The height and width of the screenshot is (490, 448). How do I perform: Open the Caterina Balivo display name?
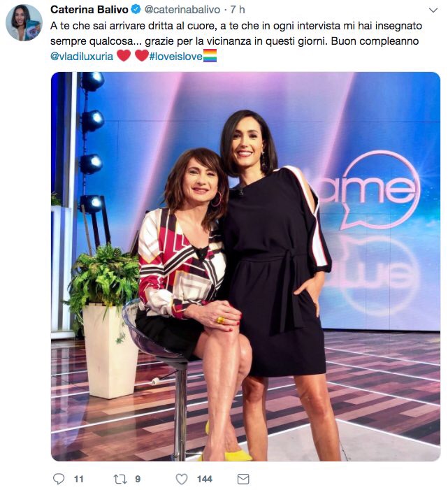coord(89,10)
